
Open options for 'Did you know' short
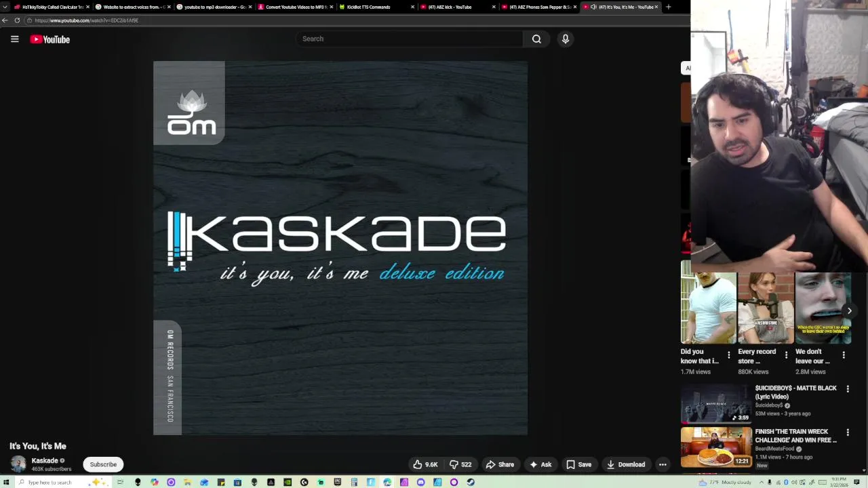pyautogui.click(x=729, y=354)
